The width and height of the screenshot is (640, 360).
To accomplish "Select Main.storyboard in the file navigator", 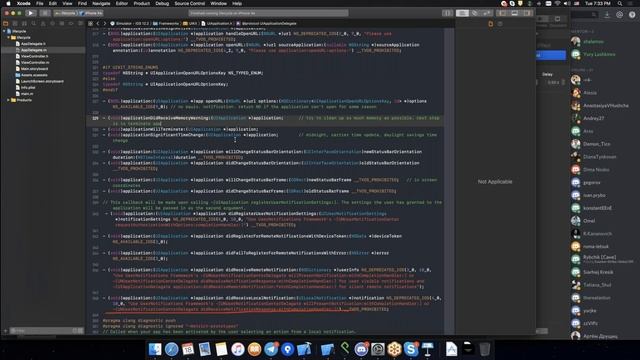I will (x=34, y=69).
